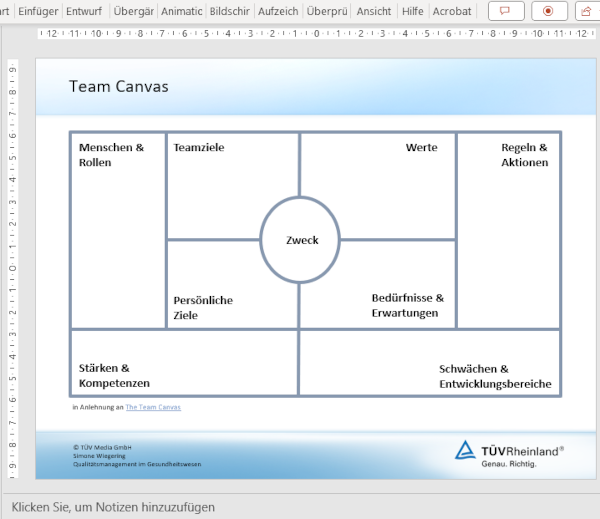Viewport: 600px width, 519px height.
Task: Open the Überprüfen ribbon tab
Action: 327,11
